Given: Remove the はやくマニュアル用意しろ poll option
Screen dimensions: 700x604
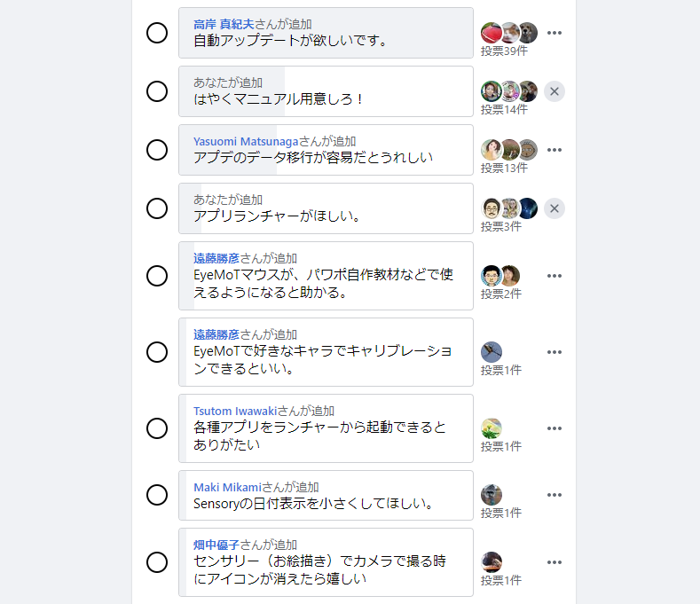Looking at the screenshot, I should point(554,91).
